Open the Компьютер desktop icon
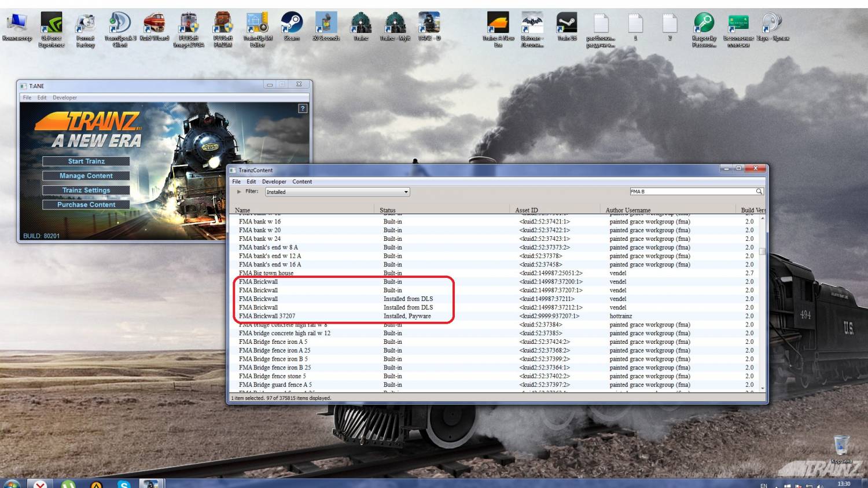 (x=17, y=27)
